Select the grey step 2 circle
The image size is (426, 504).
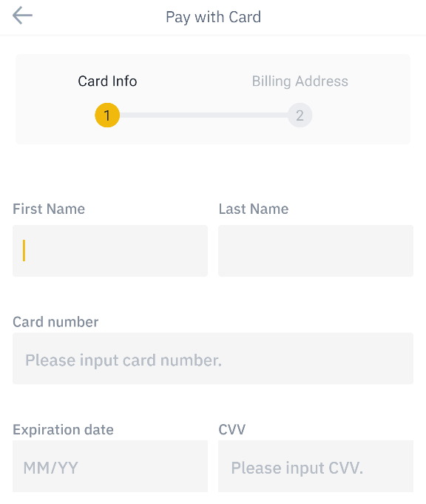(x=300, y=115)
